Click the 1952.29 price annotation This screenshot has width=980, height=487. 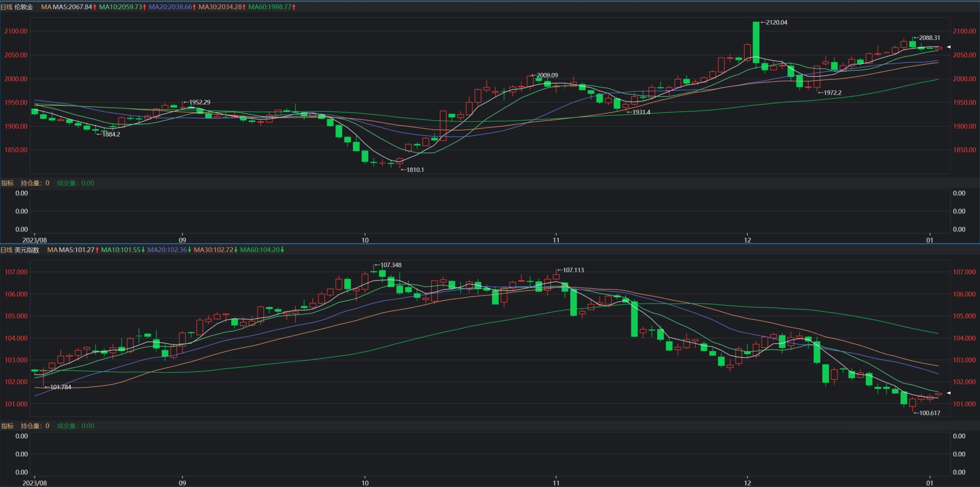coord(197,102)
